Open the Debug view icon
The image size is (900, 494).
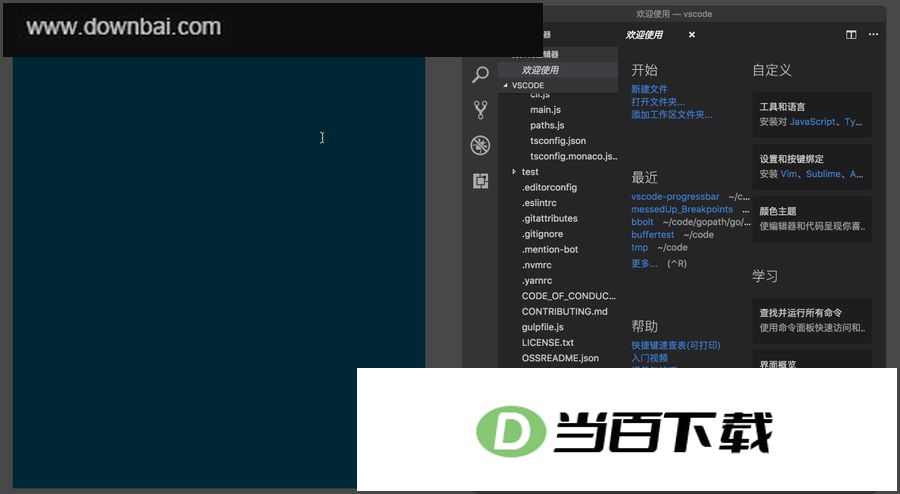(x=480, y=145)
